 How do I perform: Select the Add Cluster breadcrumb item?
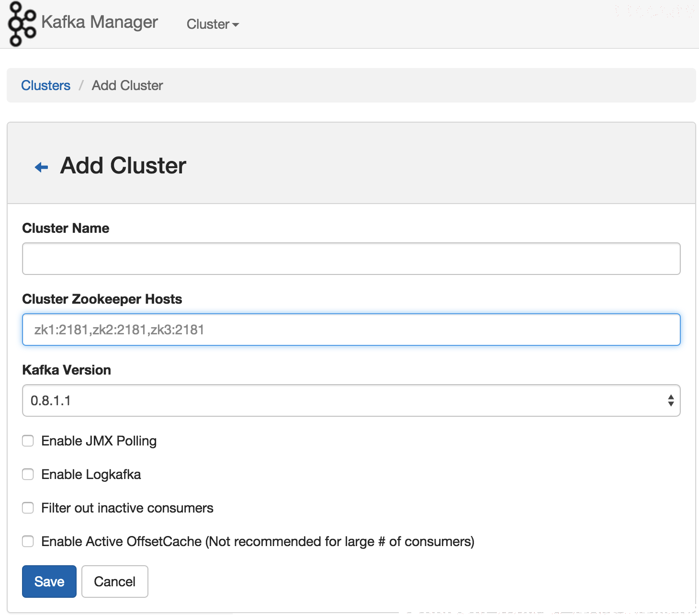[x=127, y=85]
